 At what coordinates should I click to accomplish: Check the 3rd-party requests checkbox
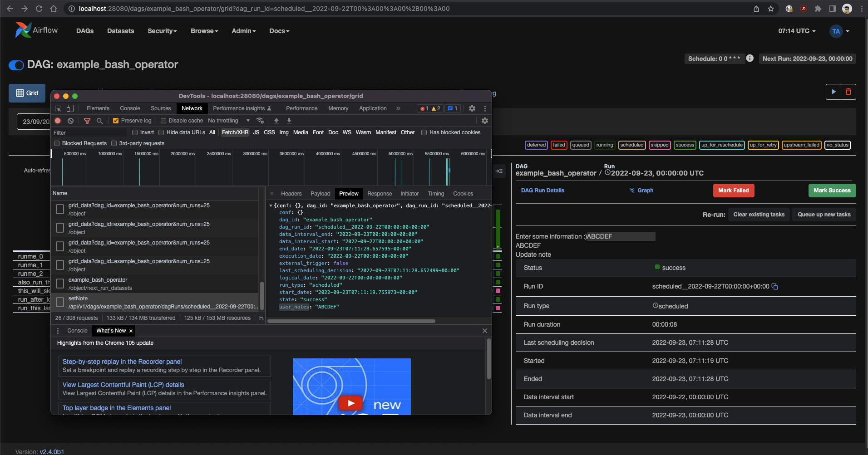(114, 143)
